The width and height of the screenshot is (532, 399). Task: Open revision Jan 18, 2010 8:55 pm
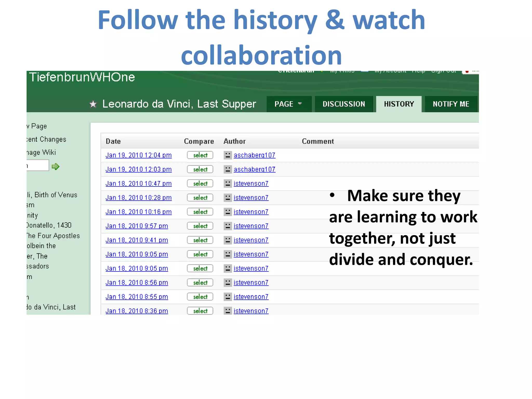coord(137,297)
